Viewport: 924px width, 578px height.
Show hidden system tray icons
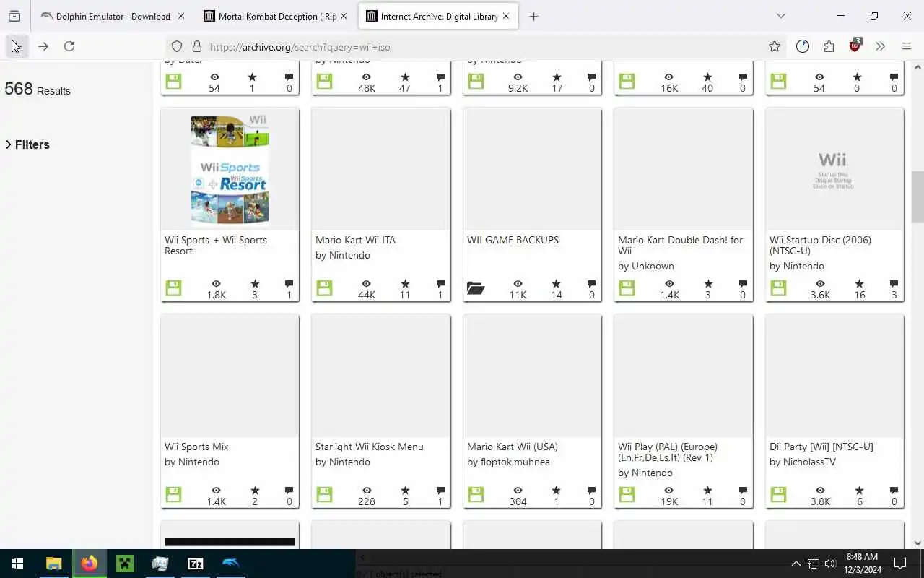[x=796, y=564]
